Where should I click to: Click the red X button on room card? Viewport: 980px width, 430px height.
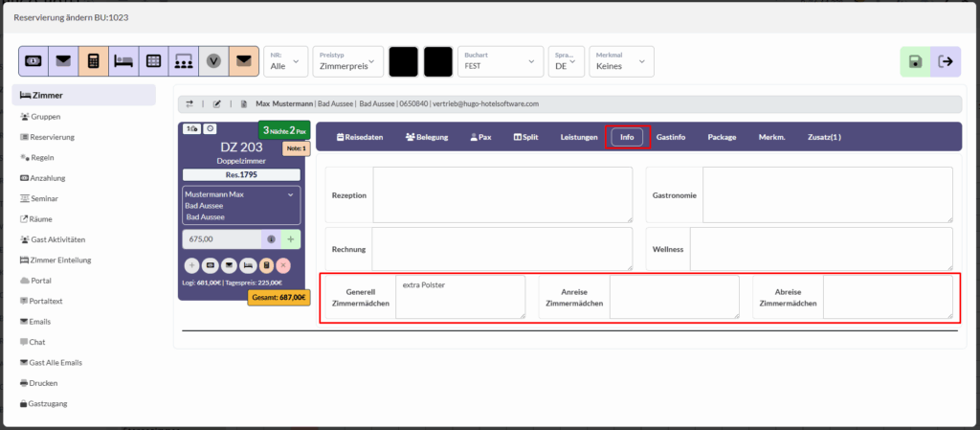(x=283, y=264)
